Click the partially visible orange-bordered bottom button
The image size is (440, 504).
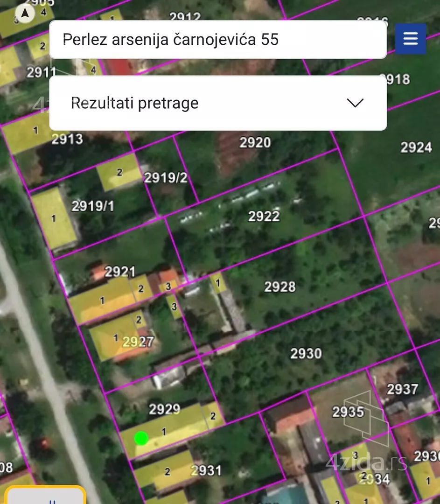pyautogui.click(x=45, y=495)
